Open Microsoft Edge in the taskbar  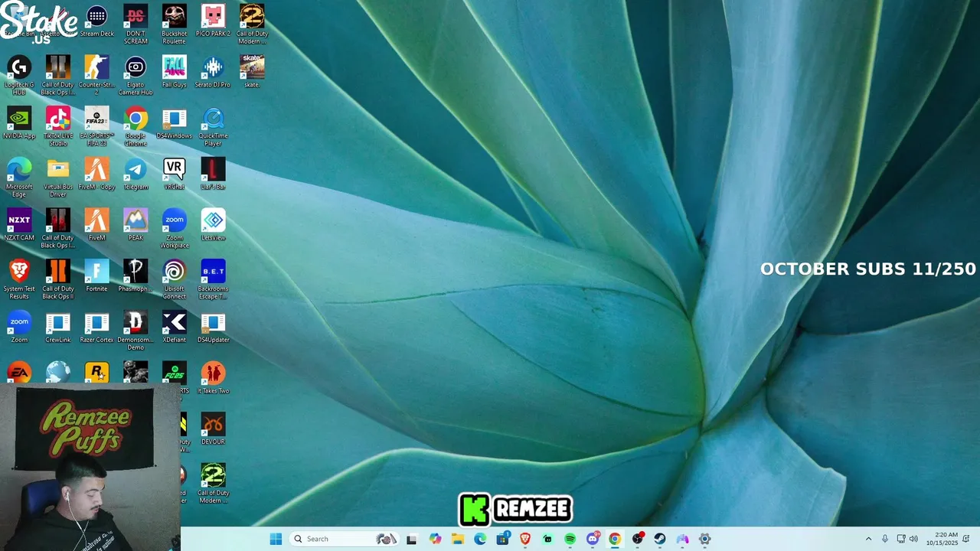coord(480,539)
